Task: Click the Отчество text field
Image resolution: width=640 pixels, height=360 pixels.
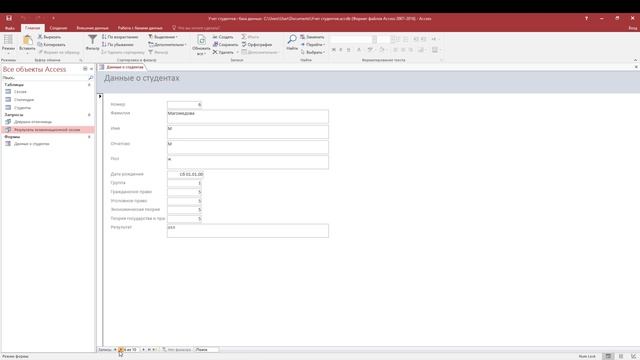Action: click(x=248, y=147)
